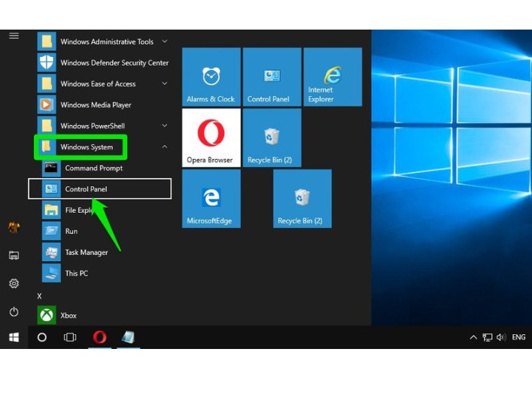532x417 pixels.
Task: Open the Run dialog icon
Action: (51, 231)
